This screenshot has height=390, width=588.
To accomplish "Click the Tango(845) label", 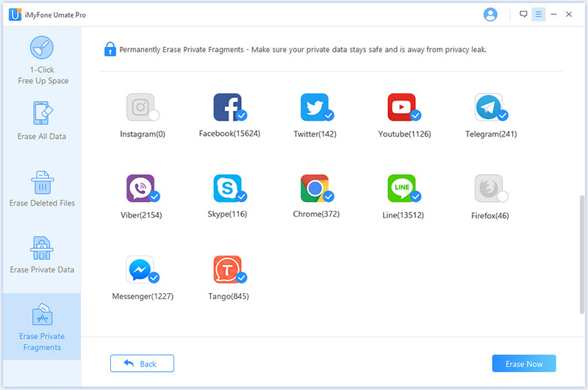I will point(229,296).
